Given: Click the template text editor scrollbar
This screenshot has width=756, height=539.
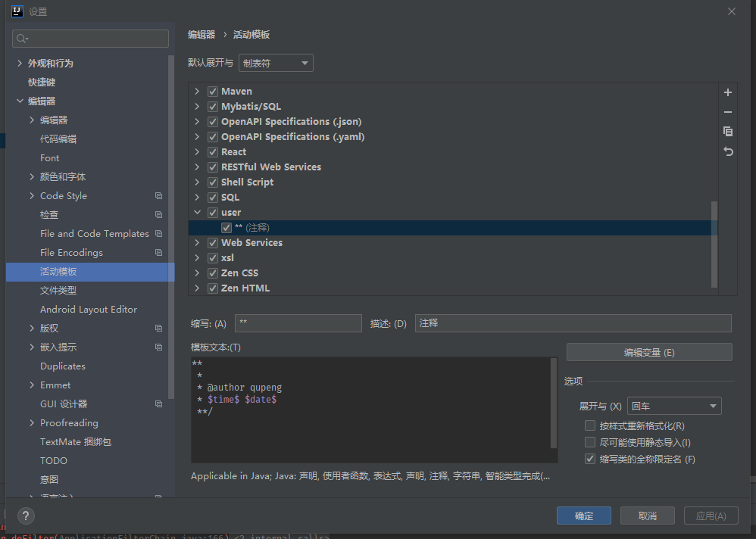Looking at the screenshot, I should (x=554, y=403).
